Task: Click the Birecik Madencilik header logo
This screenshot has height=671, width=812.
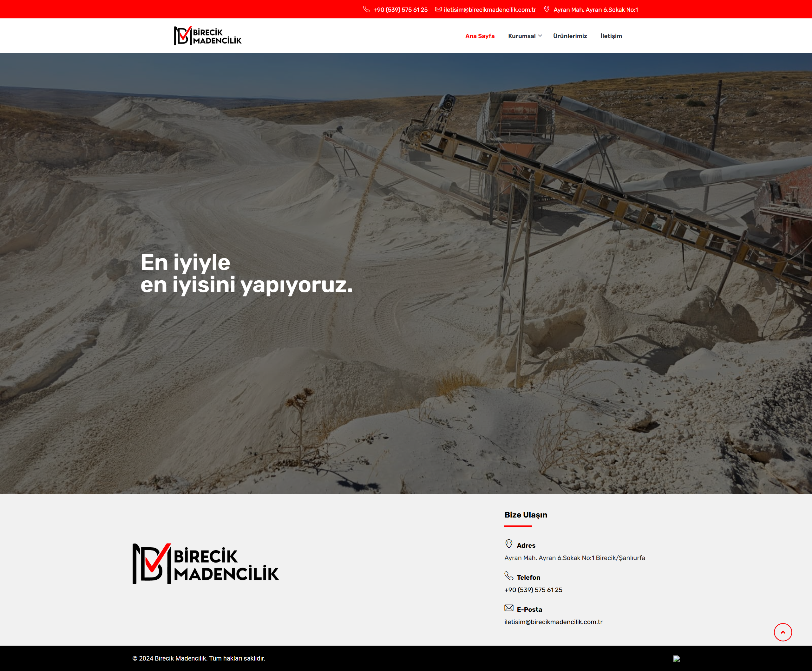Action: [x=208, y=36]
